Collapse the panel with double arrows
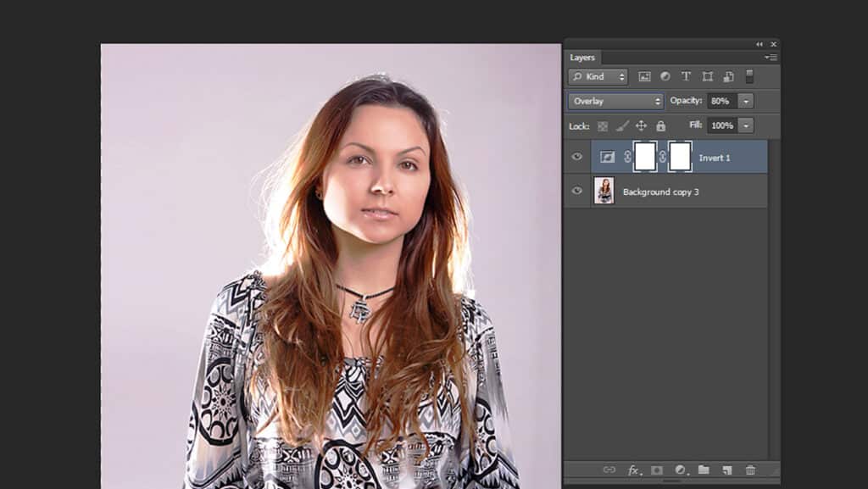Image resolution: width=868 pixels, height=489 pixels. pos(760,43)
